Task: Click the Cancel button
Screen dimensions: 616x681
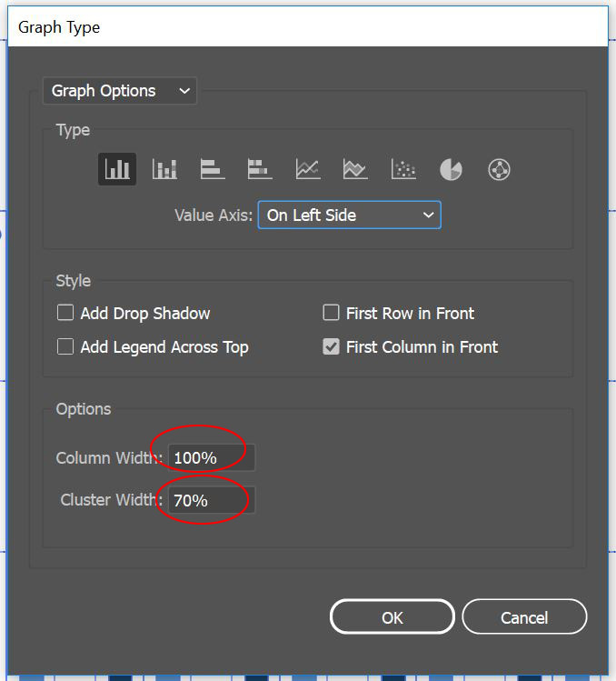Action: 524,617
